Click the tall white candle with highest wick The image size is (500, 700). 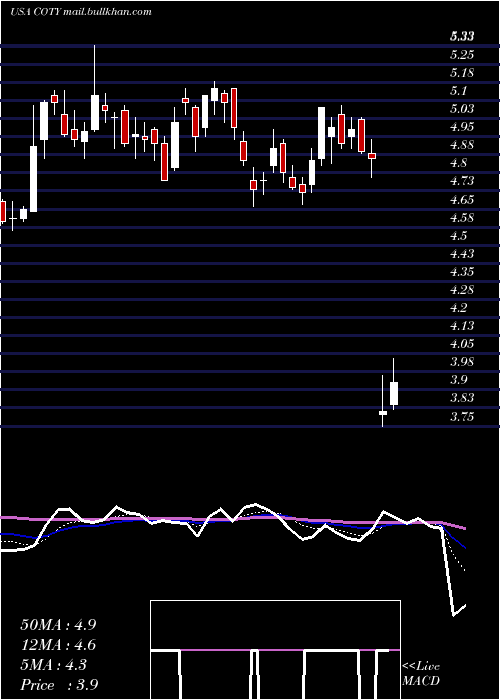(95, 112)
